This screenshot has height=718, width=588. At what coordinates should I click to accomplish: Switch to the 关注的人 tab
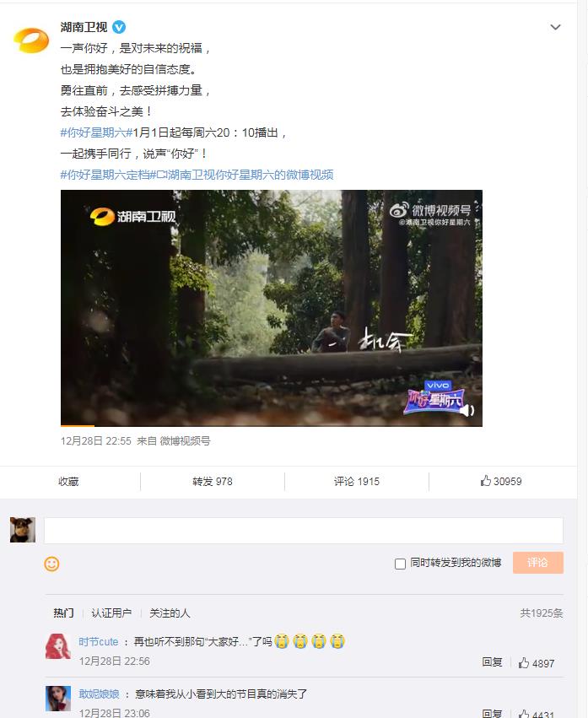(170, 613)
